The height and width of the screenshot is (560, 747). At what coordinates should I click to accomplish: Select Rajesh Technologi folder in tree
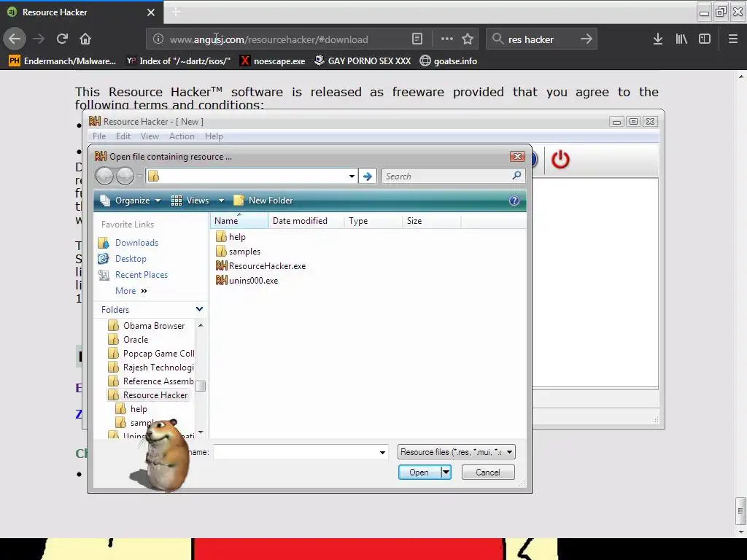pos(151,367)
